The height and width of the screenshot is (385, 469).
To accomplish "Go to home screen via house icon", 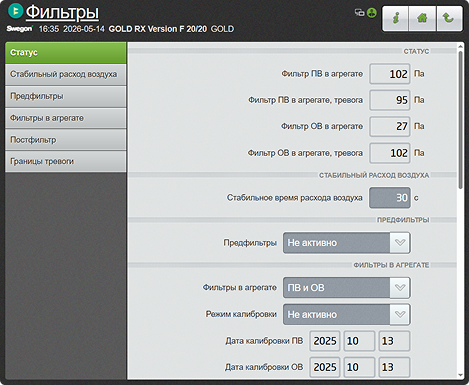I will pos(422,18).
